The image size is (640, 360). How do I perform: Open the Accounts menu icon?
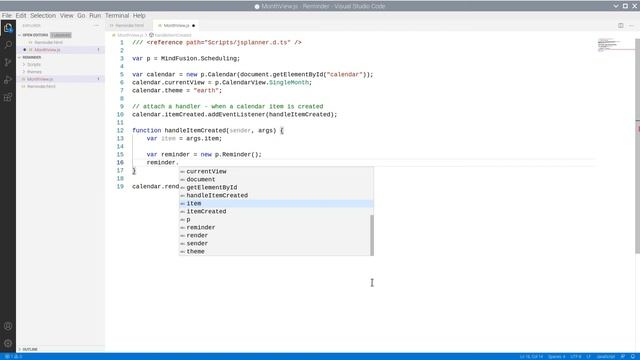click(8, 326)
